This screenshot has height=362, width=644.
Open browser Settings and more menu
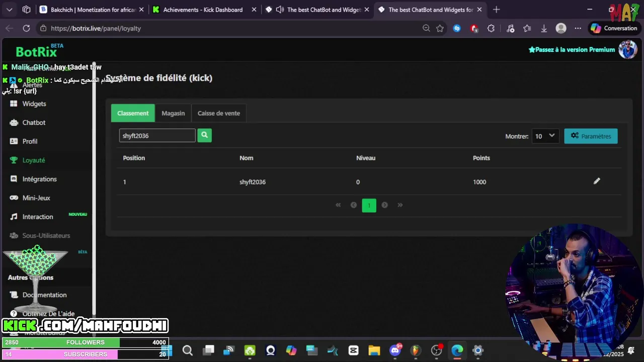click(x=578, y=29)
